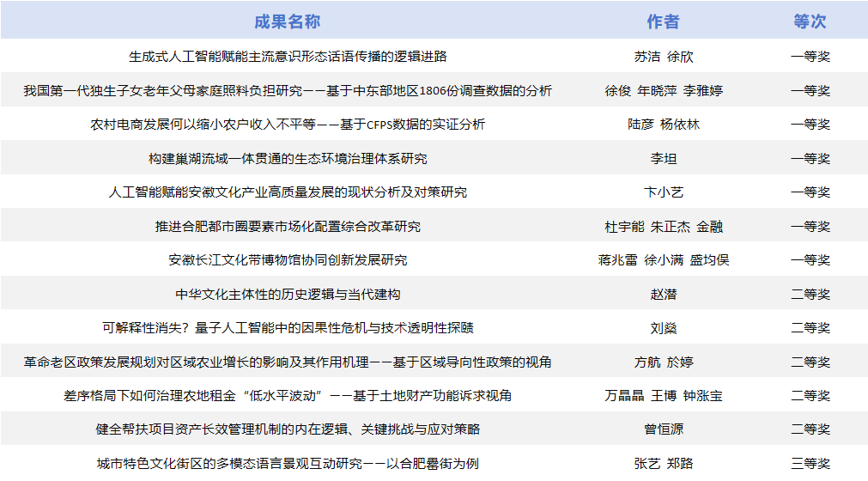Viewport: 868px width, 481px height.
Task: Click the 等次 column header
Action: [810, 21]
